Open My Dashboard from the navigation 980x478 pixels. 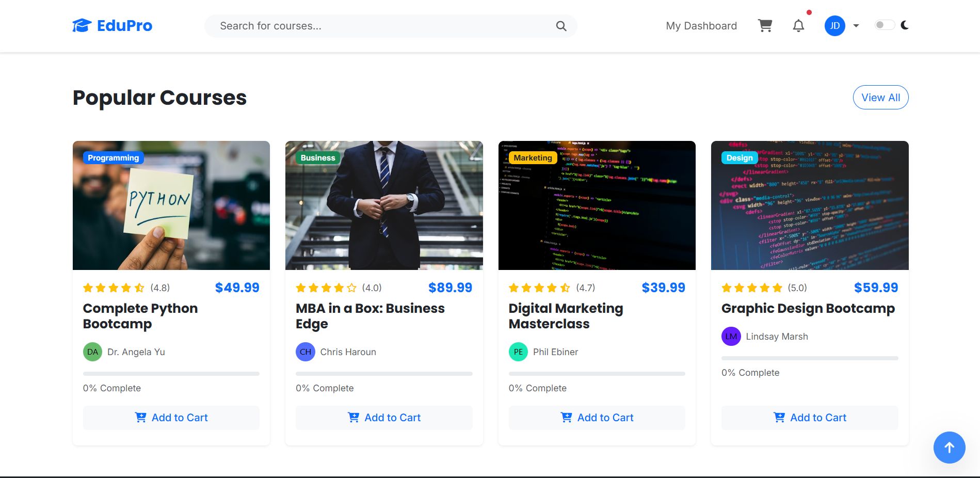tap(701, 26)
